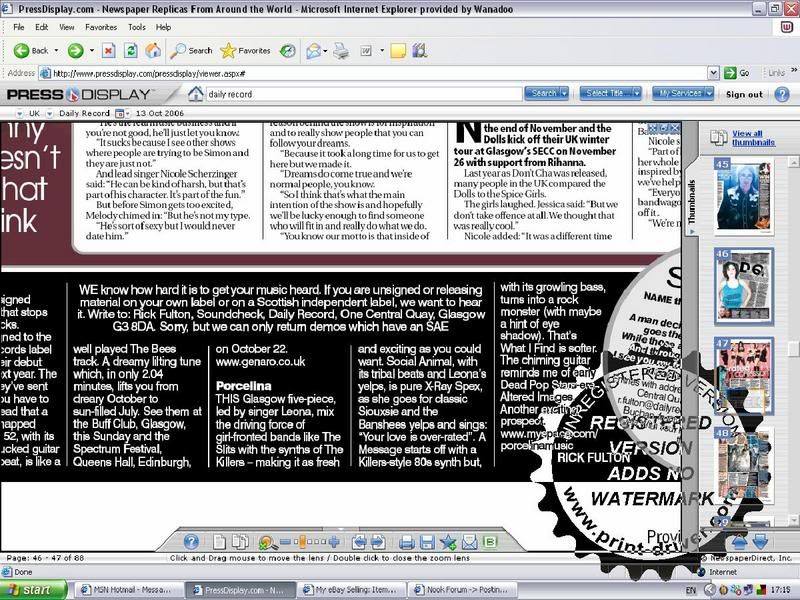The image size is (800, 600).
Task: Click the PressDisplay help question mark
Action: click(x=782, y=94)
